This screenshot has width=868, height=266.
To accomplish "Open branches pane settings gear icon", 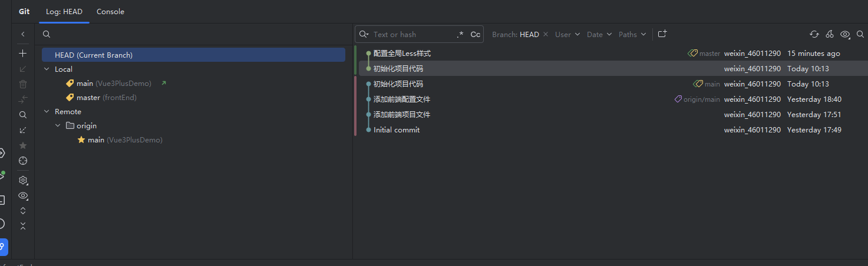I will coord(23,180).
